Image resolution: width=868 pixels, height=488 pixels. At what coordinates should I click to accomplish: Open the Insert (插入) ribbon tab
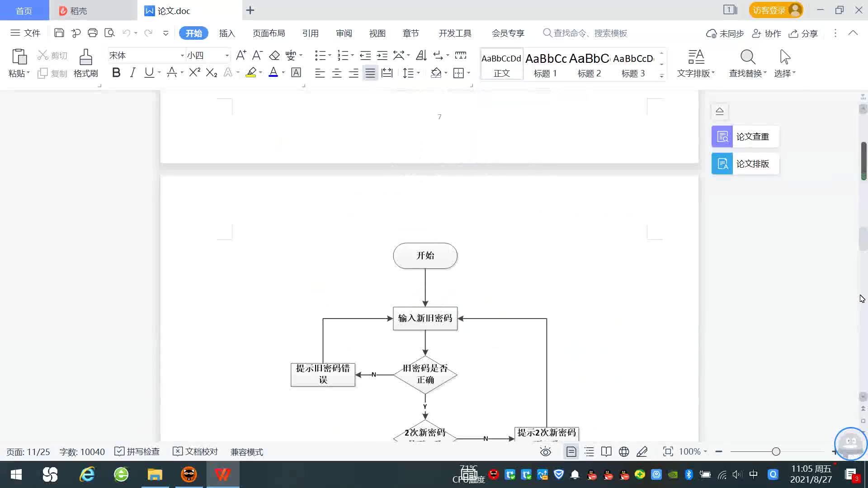tap(227, 33)
